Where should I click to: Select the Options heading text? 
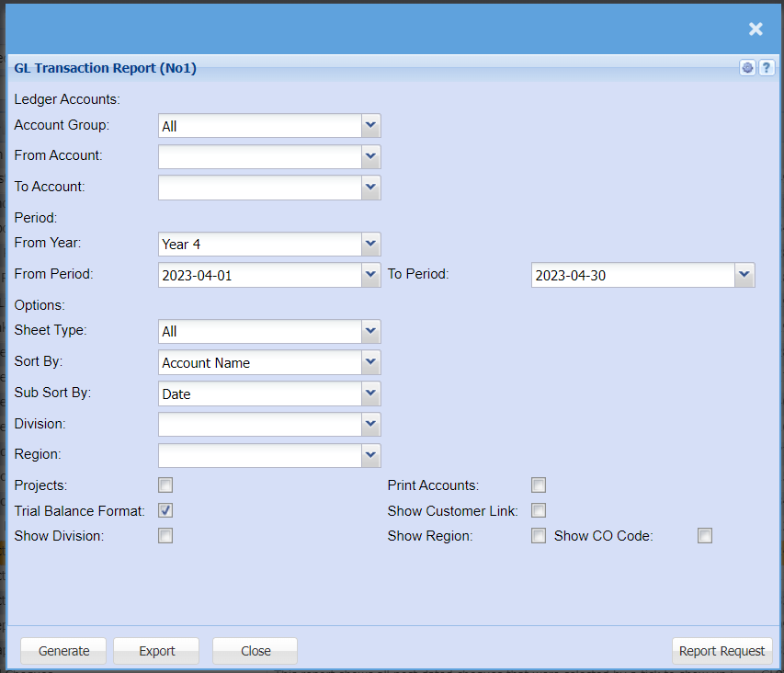tap(40, 305)
